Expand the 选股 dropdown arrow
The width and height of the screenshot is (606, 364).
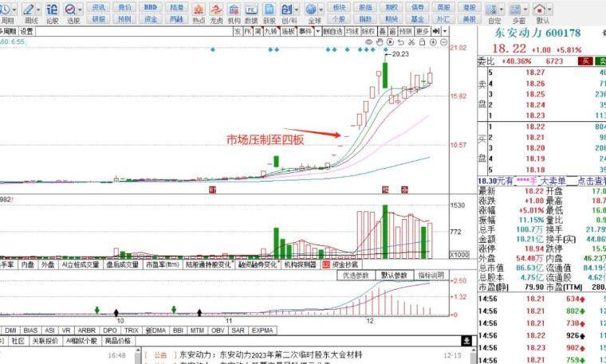coord(80,10)
